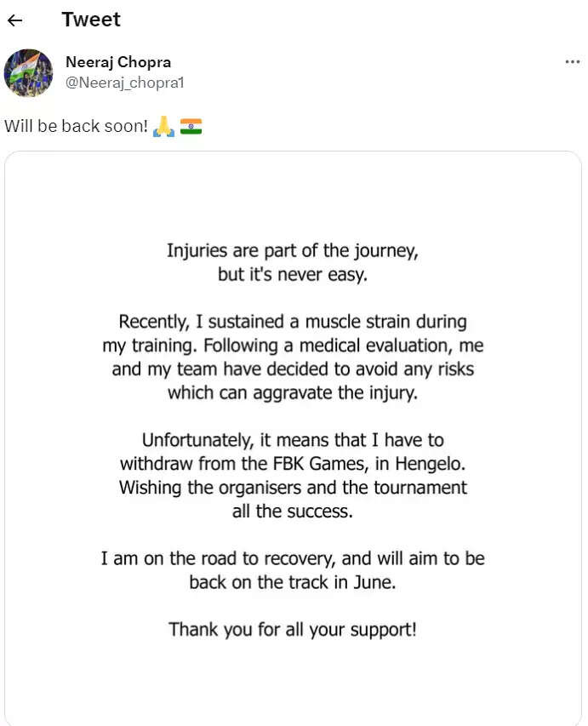The image size is (588, 726).
Task: Visit the profile via the Neeraj Chopra name
Action: pos(118,61)
